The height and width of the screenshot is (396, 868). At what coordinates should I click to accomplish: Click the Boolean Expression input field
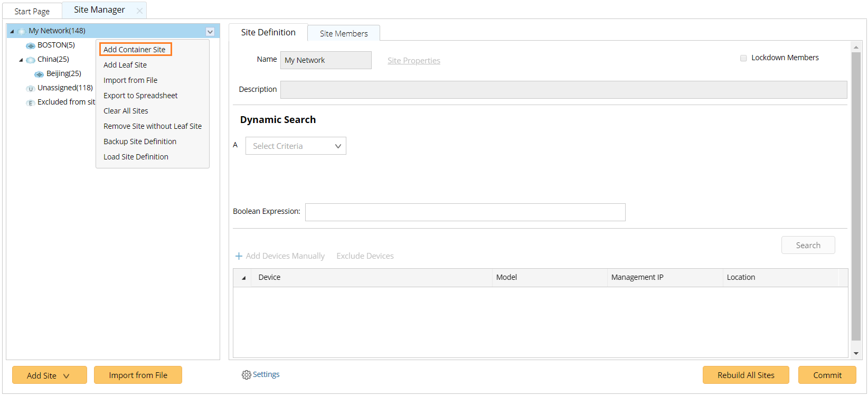coord(465,212)
